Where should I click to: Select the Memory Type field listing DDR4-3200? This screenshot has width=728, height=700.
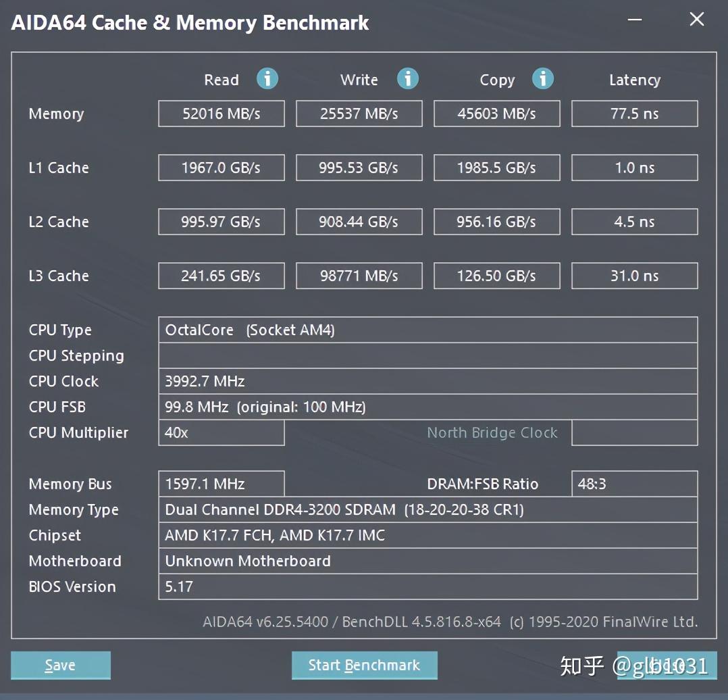coord(428,509)
